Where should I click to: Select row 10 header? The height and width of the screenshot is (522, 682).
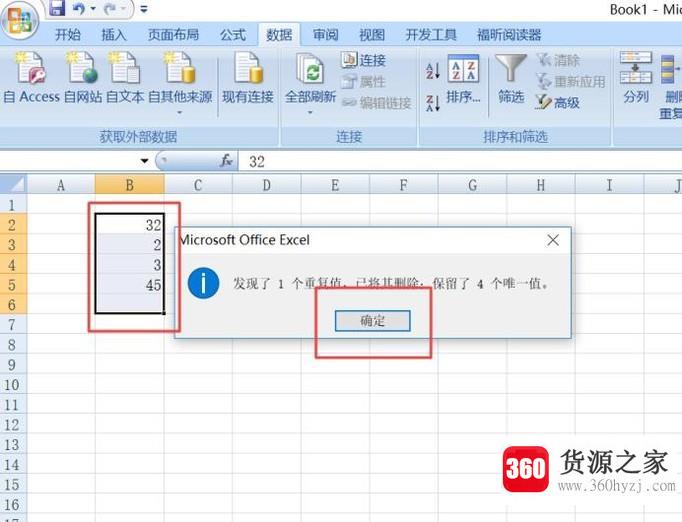[x=13, y=385]
